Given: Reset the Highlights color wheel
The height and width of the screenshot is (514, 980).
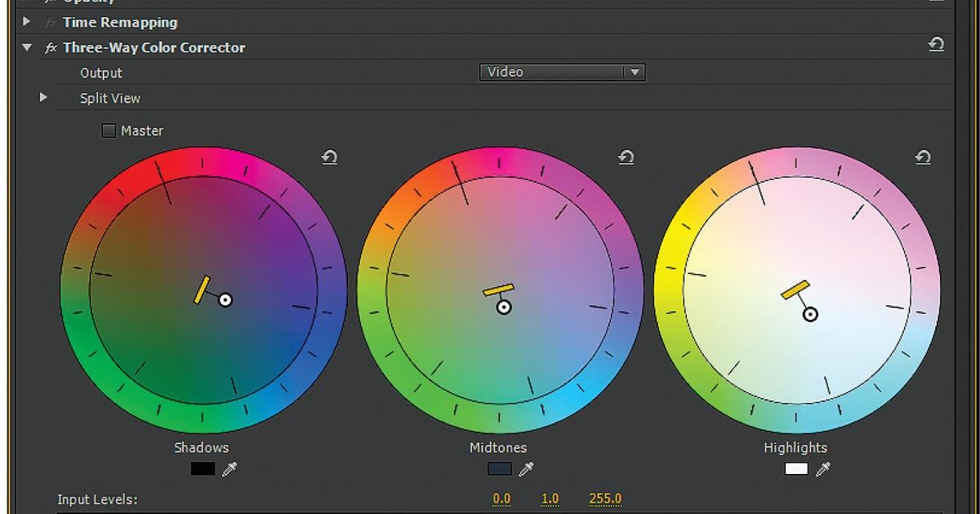Looking at the screenshot, I should tap(922, 157).
